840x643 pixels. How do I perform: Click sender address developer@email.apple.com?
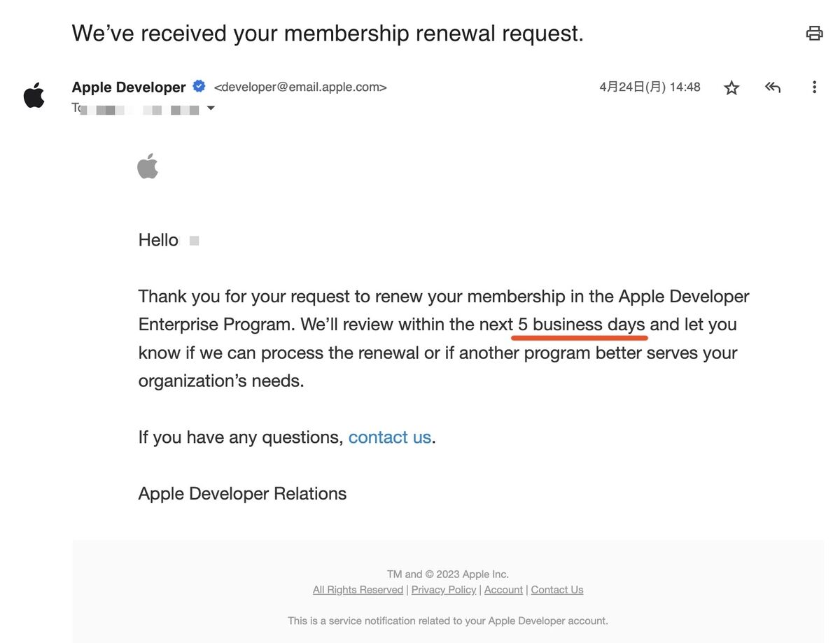pos(300,87)
